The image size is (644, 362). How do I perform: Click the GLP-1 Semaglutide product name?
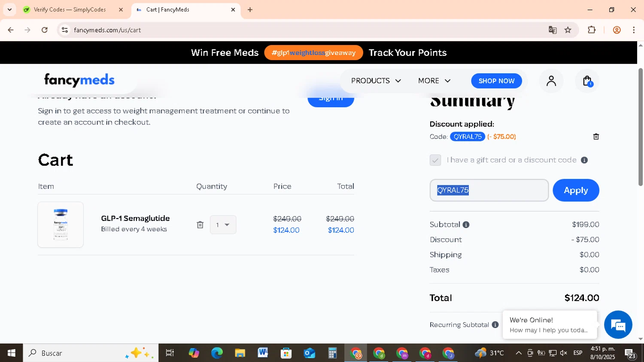point(135,218)
